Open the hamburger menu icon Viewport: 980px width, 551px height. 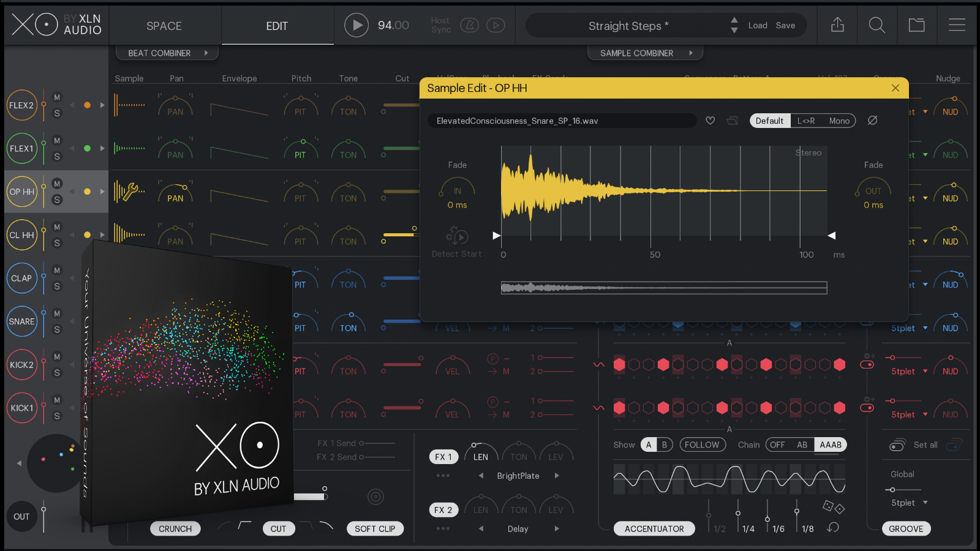point(957,25)
